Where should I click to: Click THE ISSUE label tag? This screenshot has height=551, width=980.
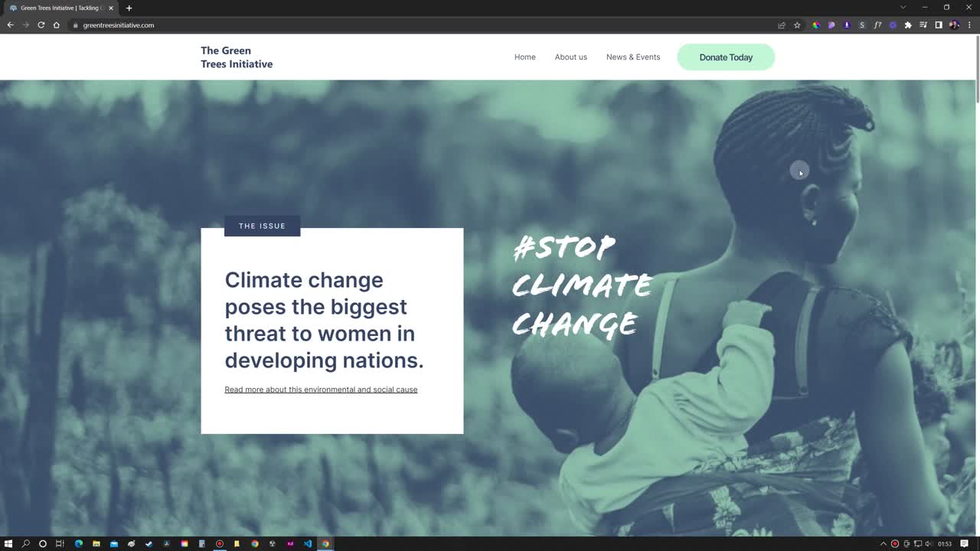coord(262,226)
